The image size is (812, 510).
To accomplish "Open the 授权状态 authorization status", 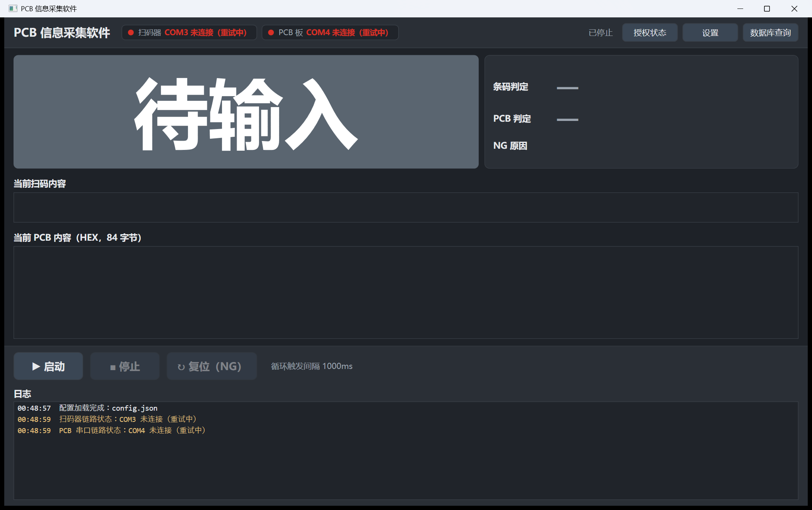I will [x=650, y=32].
